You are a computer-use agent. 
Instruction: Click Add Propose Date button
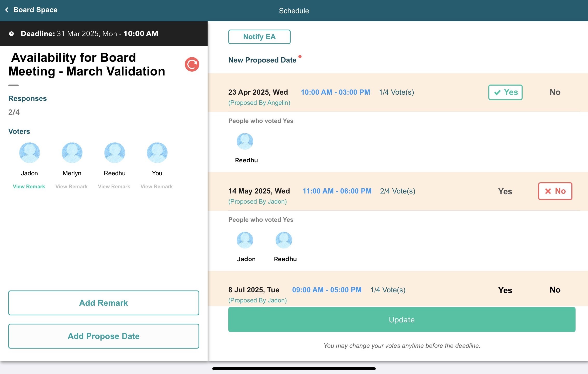104,336
